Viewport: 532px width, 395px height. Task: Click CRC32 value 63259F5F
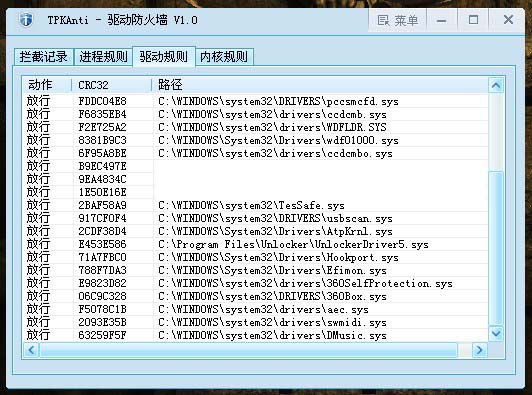pyautogui.click(x=102, y=335)
